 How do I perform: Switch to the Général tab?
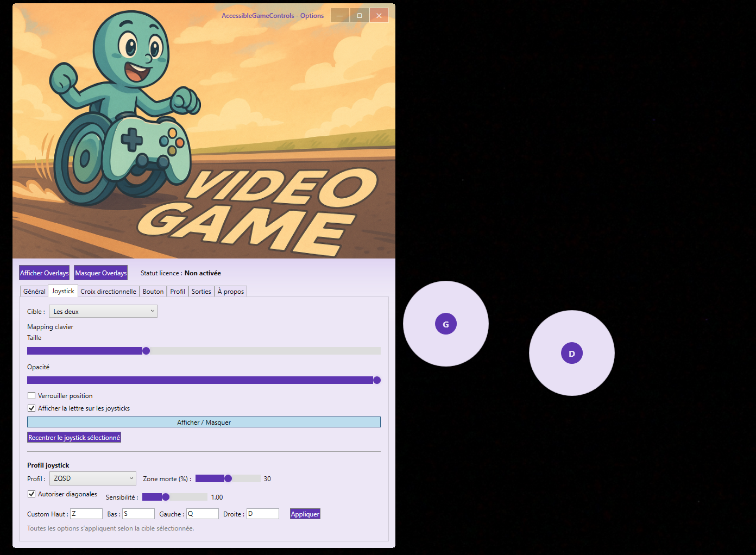tap(34, 292)
